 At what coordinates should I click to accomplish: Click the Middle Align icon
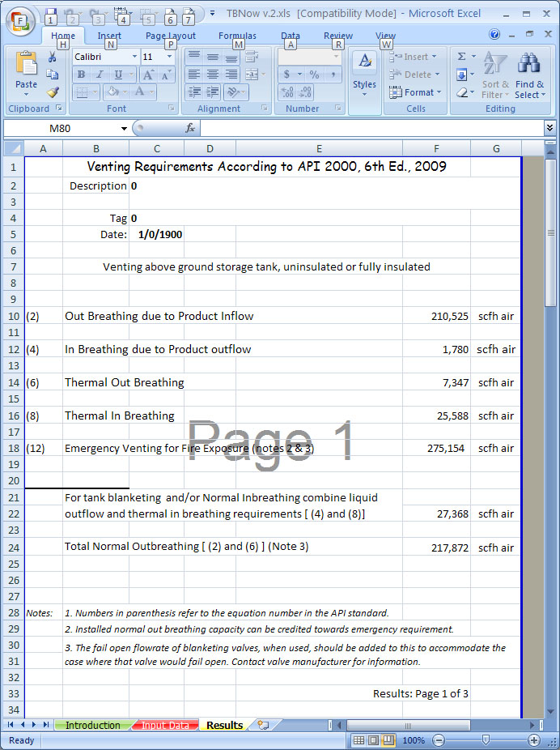point(213,57)
